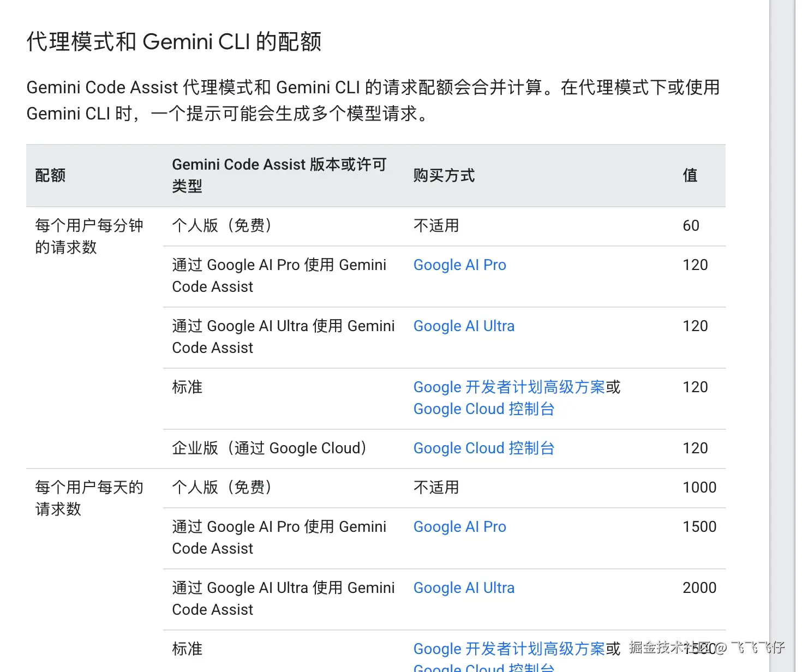Open Google AI Pro link in 120-value row
This screenshot has width=802, height=672.
click(x=459, y=265)
